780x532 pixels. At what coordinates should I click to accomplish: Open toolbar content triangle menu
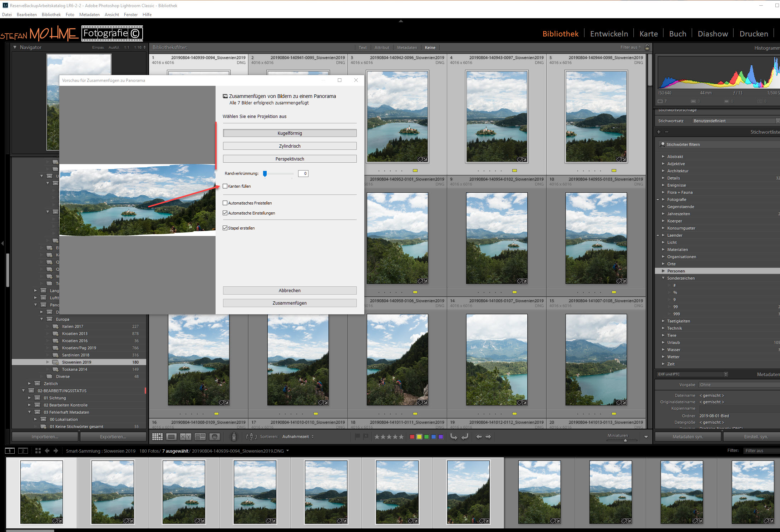click(646, 437)
